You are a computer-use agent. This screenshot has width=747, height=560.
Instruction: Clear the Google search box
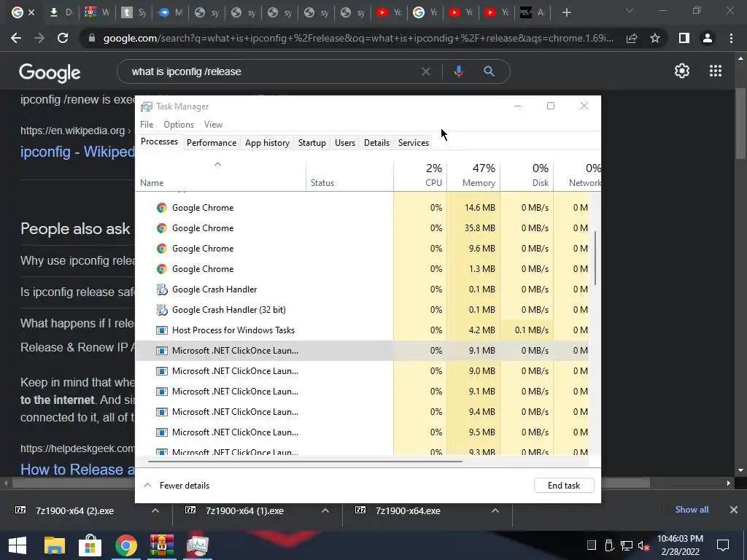pyautogui.click(x=426, y=71)
